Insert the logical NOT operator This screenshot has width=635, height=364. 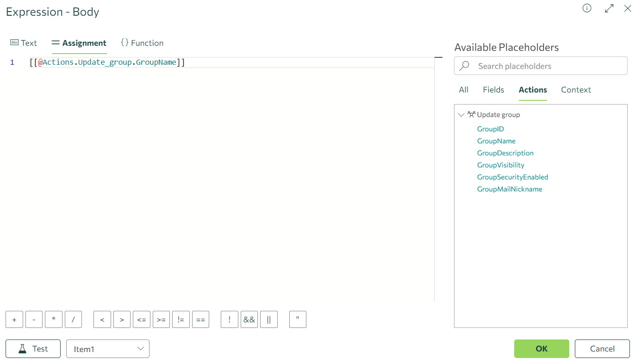click(x=230, y=319)
